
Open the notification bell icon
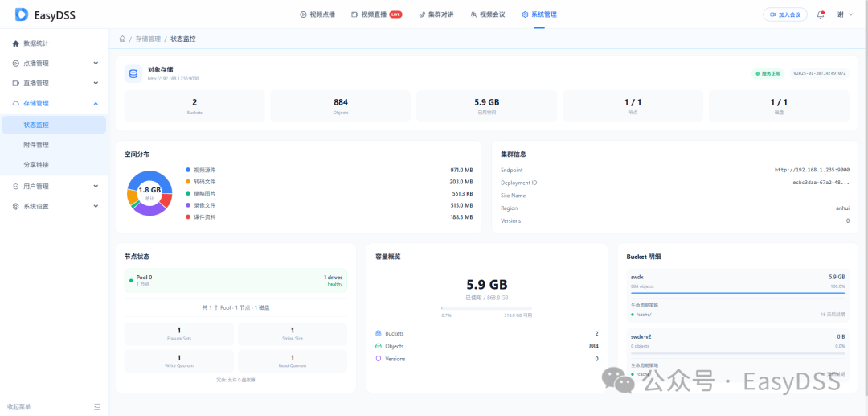(821, 15)
